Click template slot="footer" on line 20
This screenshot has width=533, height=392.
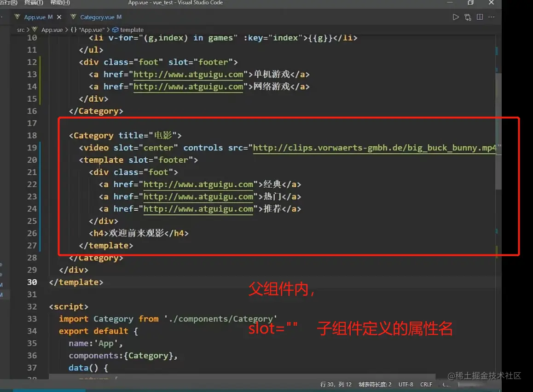139,160
